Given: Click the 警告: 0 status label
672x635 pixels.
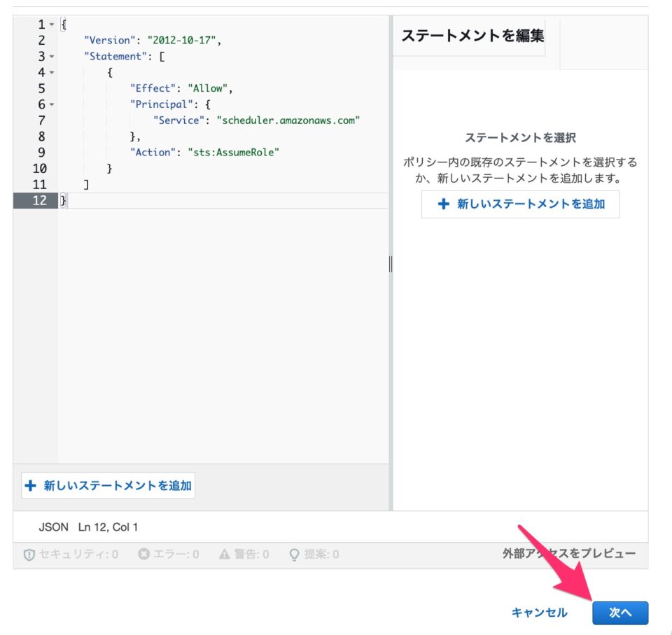Looking at the screenshot, I should (x=251, y=554).
